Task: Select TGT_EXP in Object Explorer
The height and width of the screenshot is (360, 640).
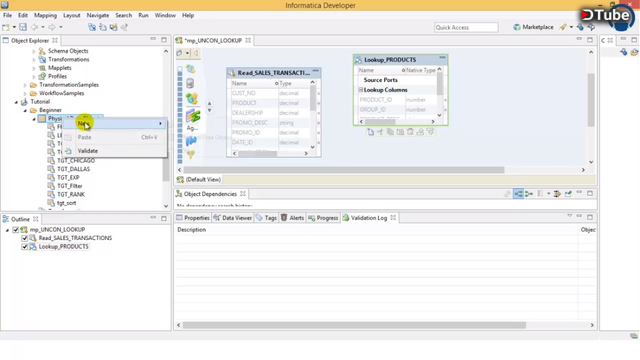Action: click(x=68, y=178)
